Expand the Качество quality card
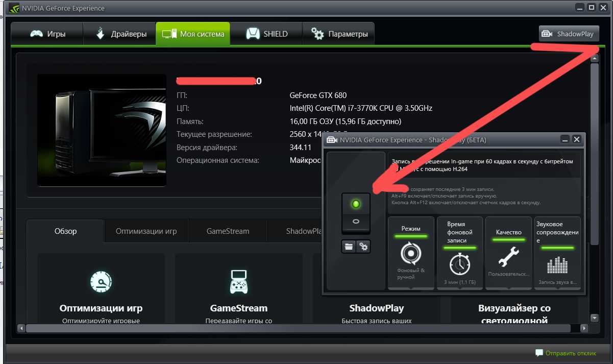Viewport: 613px width, 364px height. coord(508,253)
